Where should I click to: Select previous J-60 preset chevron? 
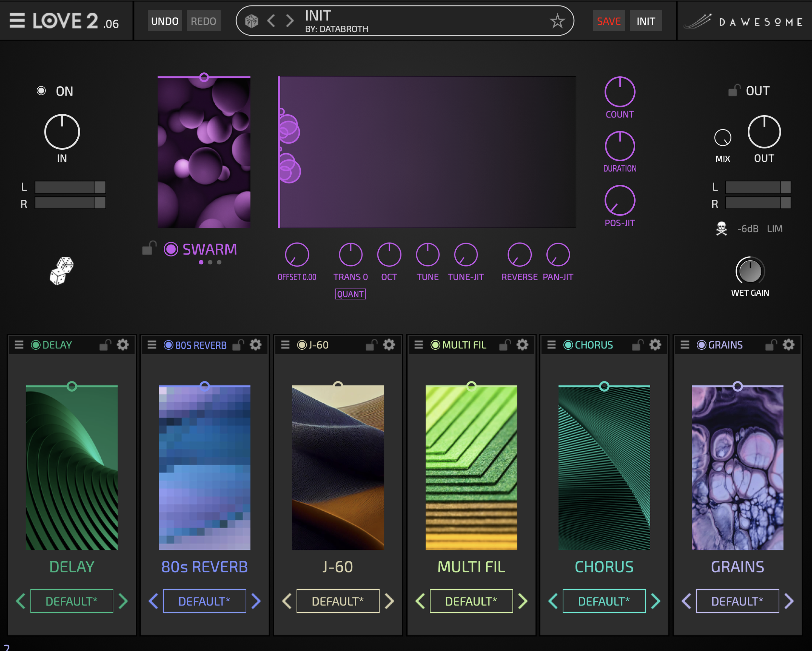click(287, 601)
